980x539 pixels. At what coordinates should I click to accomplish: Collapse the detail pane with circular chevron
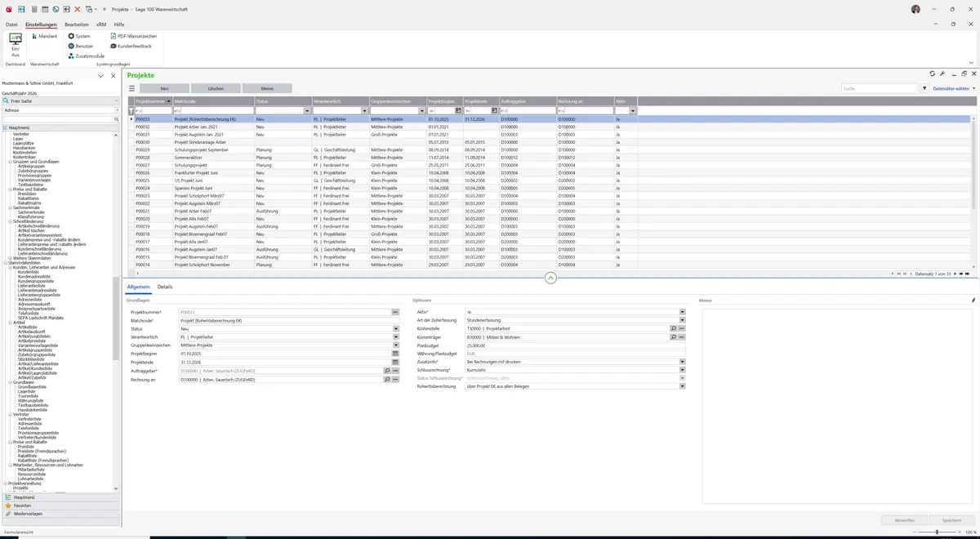pyautogui.click(x=550, y=278)
